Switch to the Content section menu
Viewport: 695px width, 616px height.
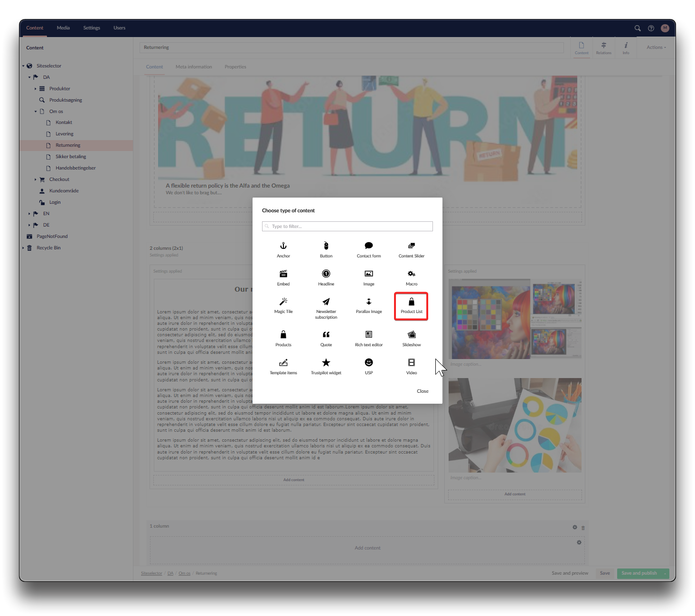[x=35, y=28]
